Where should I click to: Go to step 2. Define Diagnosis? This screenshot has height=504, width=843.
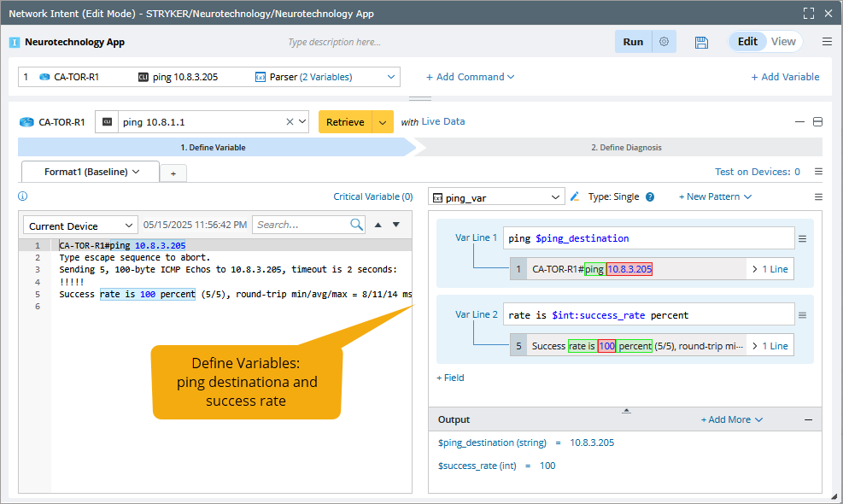626,148
